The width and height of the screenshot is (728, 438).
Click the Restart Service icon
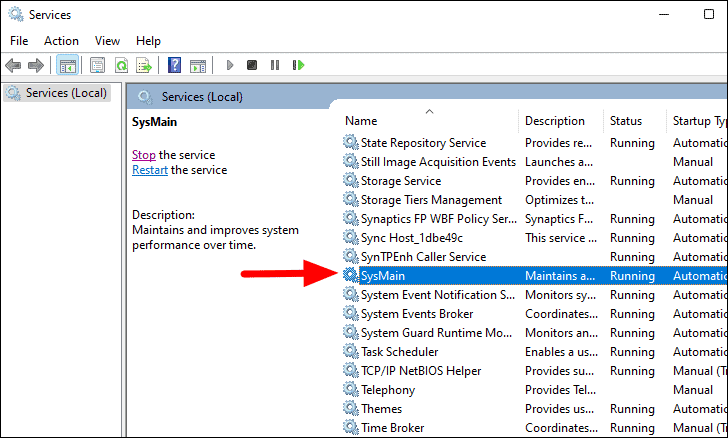tap(298, 65)
